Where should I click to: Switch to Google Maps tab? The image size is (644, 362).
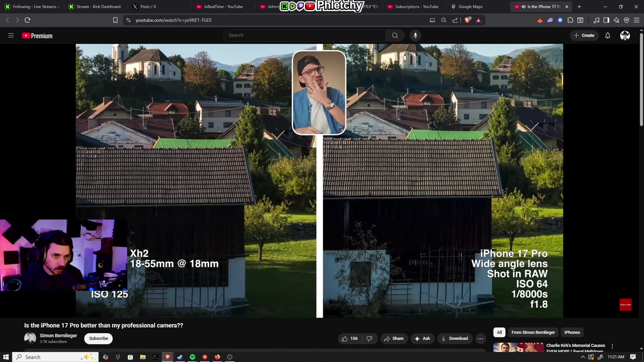(477, 7)
